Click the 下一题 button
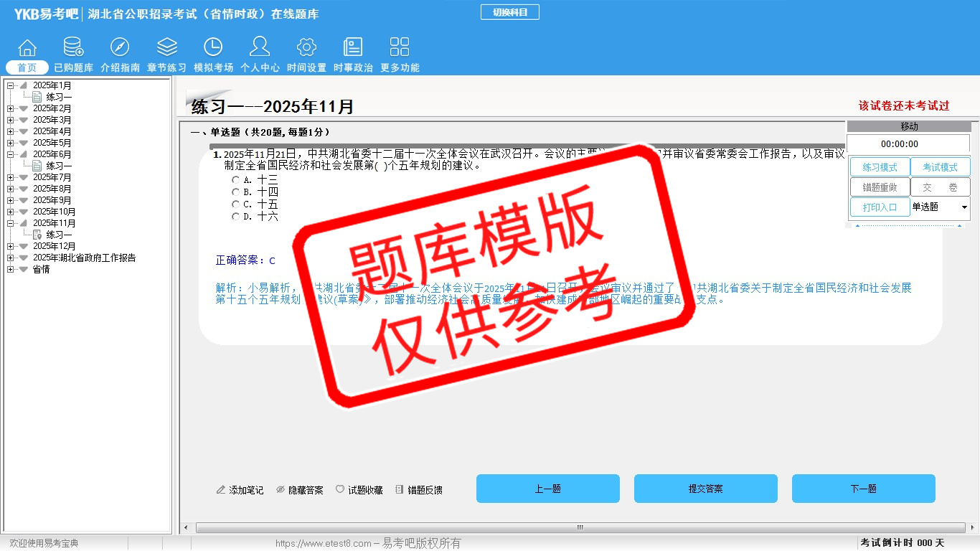980x551 pixels. [863, 489]
